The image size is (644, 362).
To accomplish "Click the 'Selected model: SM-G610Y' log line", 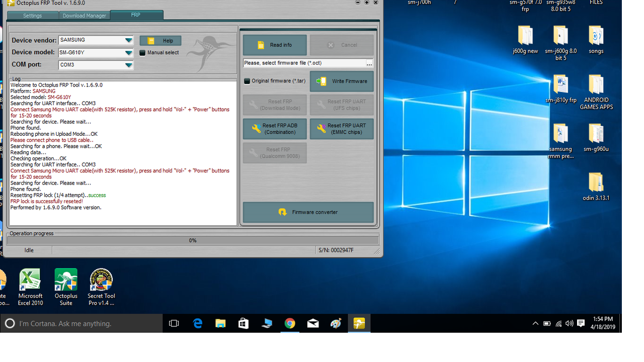I will pyautogui.click(x=41, y=97).
